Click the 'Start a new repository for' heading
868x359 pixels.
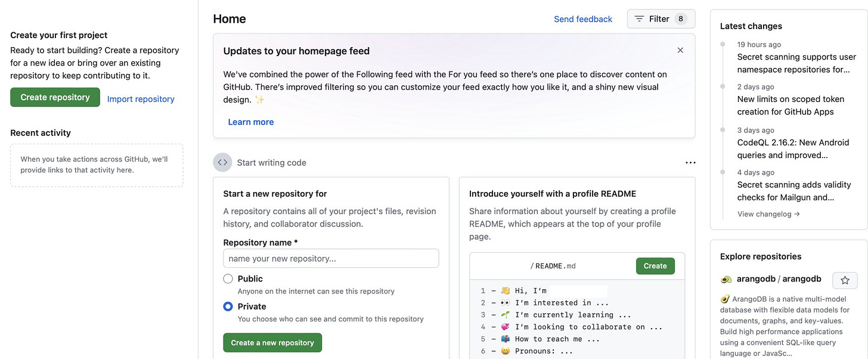pos(275,194)
